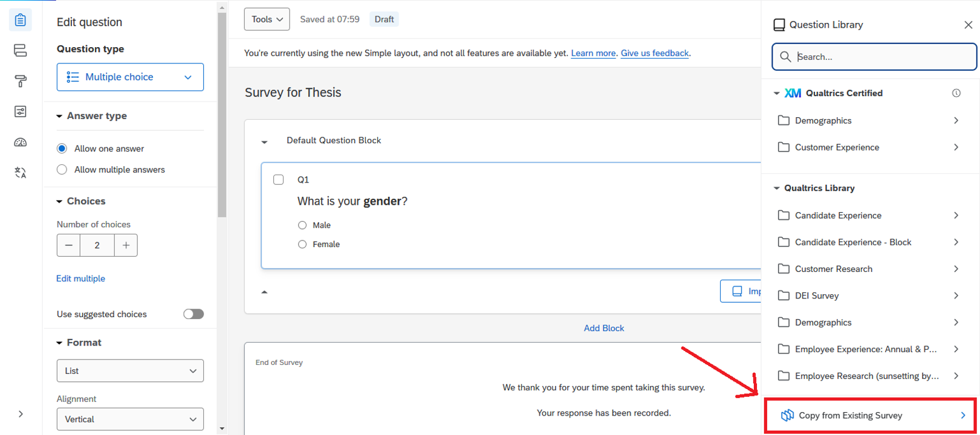Click the Qualtrics Certified info icon

956,93
